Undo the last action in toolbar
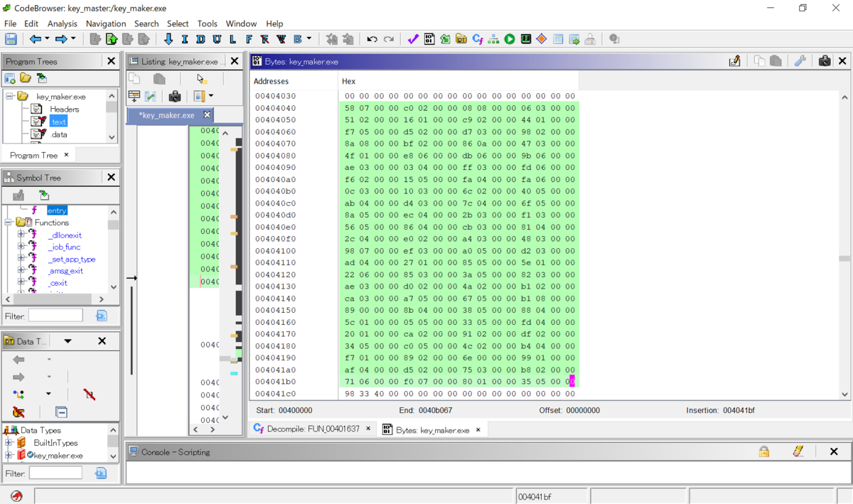 click(x=372, y=39)
